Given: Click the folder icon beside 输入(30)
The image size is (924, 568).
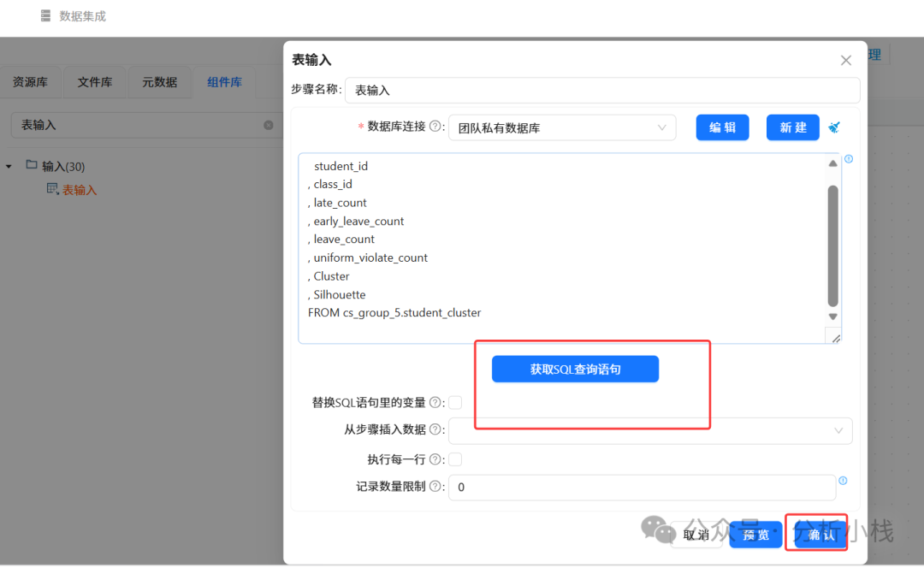Looking at the screenshot, I should pos(32,165).
